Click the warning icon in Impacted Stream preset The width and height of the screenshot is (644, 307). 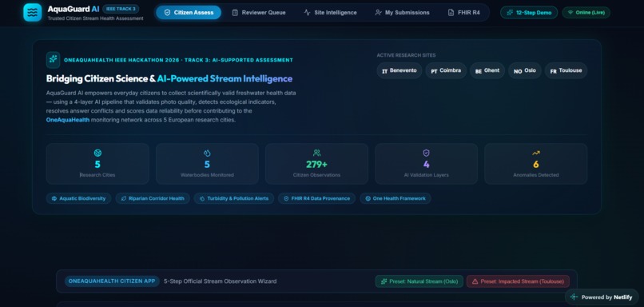point(475,281)
